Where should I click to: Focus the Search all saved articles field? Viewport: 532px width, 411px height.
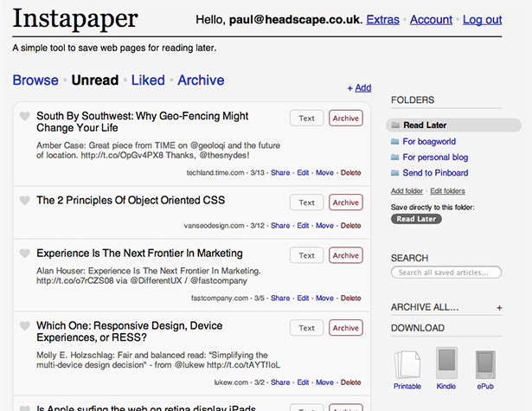446,273
